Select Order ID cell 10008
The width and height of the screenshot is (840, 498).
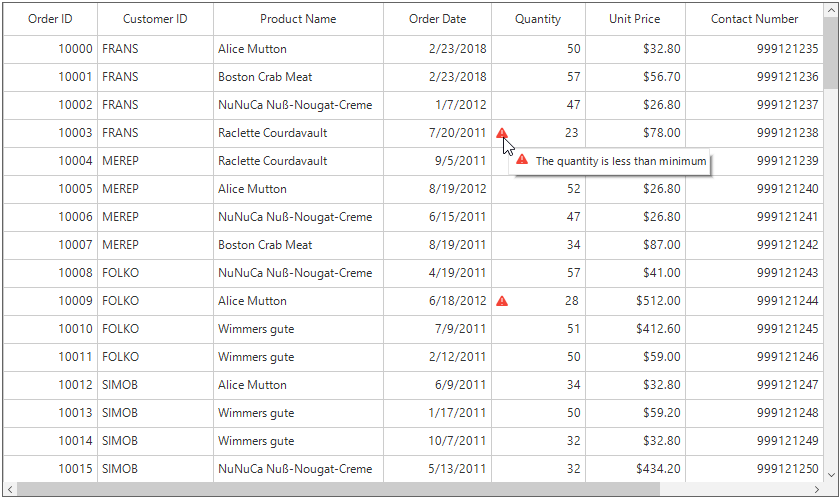(50, 273)
